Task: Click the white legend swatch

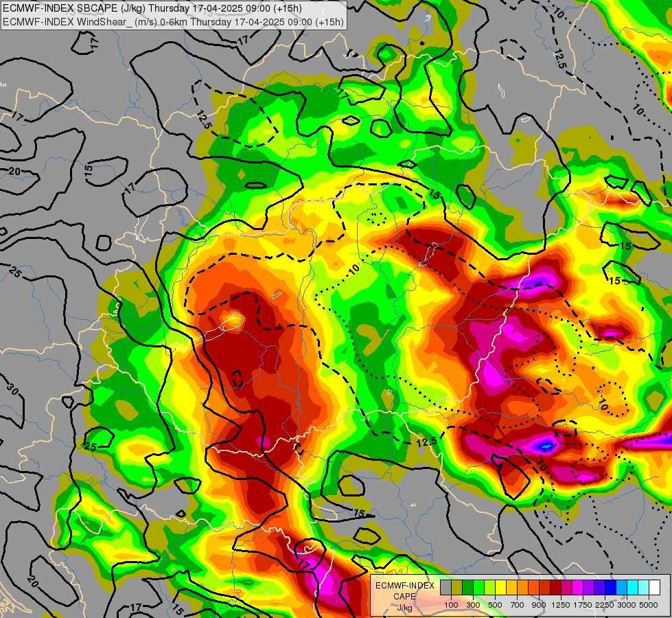Action: [x=655, y=588]
